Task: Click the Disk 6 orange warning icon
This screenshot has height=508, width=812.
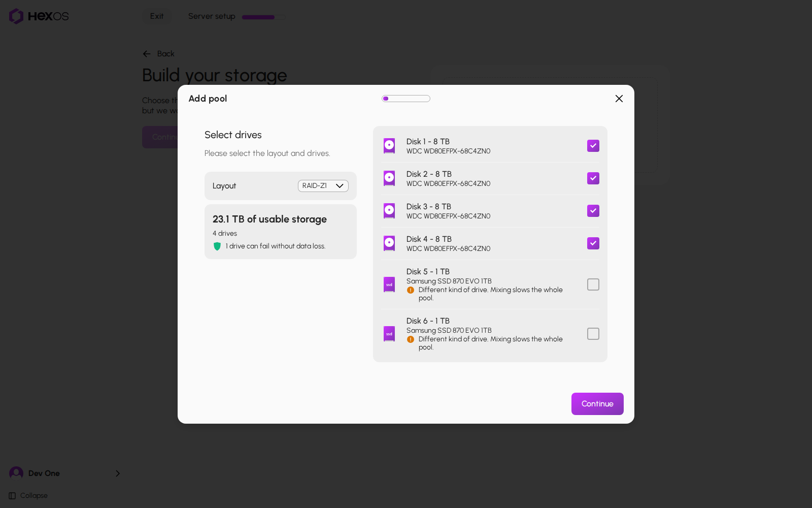Action: pyautogui.click(x=411, y=339)
